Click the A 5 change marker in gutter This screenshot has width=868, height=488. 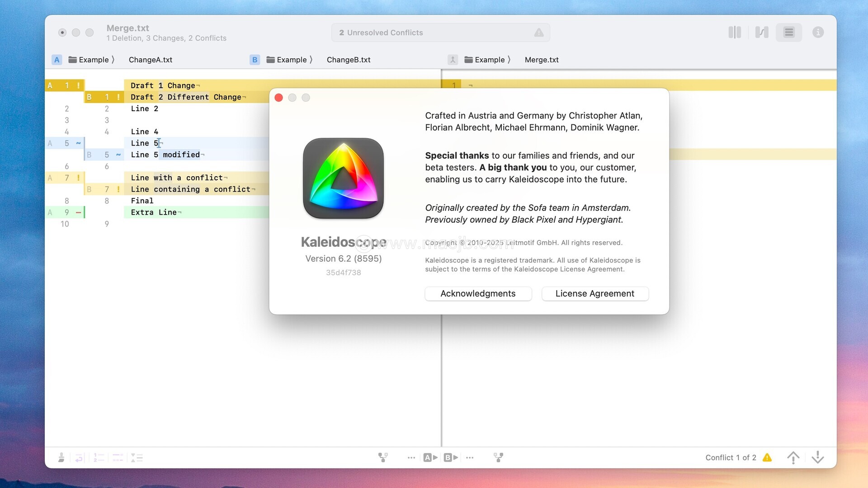(x=65, y=143)
